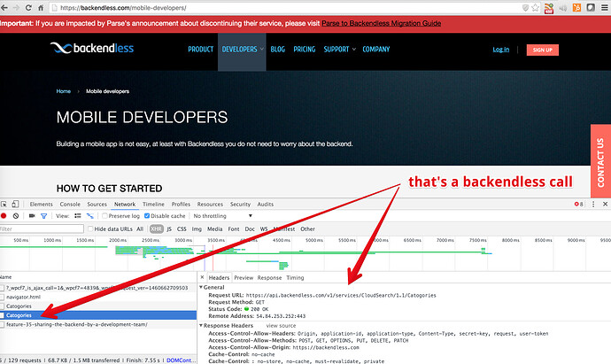Screen dimensions: 611x364
Task: Select the navigator.html request row
Action: [98, 297]
